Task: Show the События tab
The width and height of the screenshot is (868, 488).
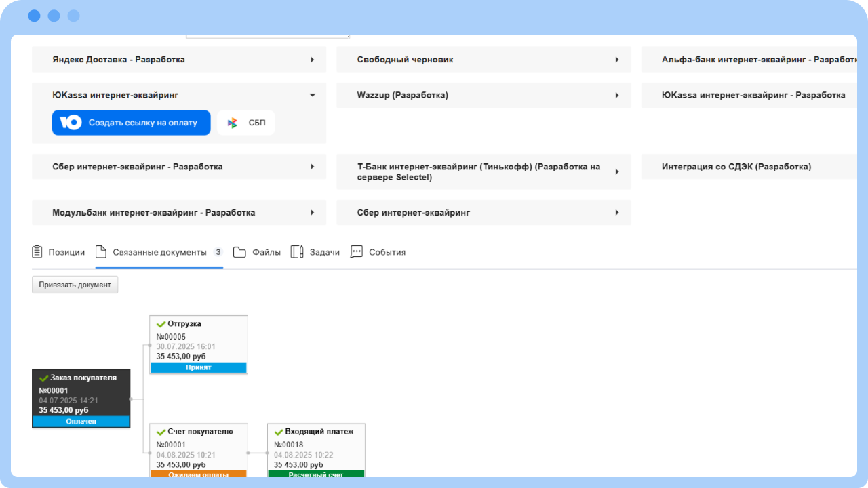Action: (378, 252)
